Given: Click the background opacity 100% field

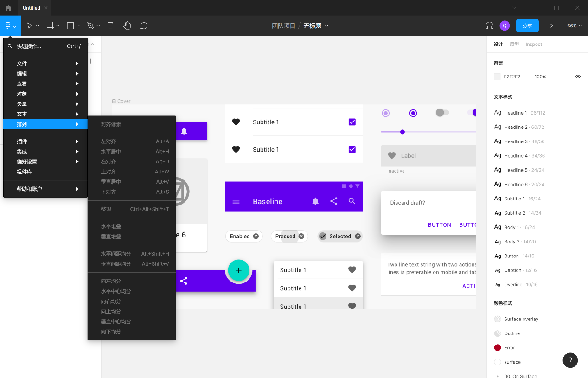Looking at the screenshot, I should [x=540, y=77].
